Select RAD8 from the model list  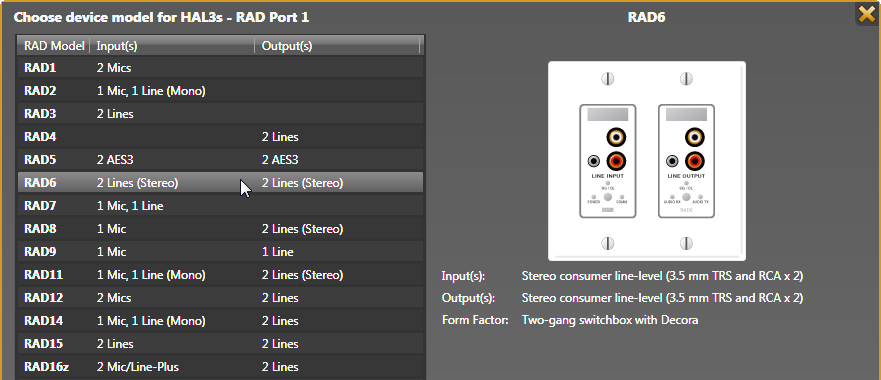[220, 229]
